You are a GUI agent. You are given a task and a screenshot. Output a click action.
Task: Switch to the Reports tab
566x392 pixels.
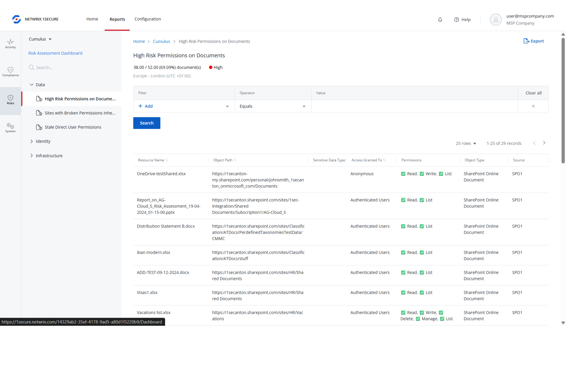coord(117,19)
